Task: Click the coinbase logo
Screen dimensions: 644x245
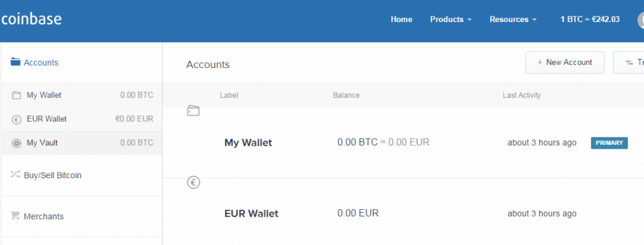Action: pyautogui.click(x=31, y=19)
